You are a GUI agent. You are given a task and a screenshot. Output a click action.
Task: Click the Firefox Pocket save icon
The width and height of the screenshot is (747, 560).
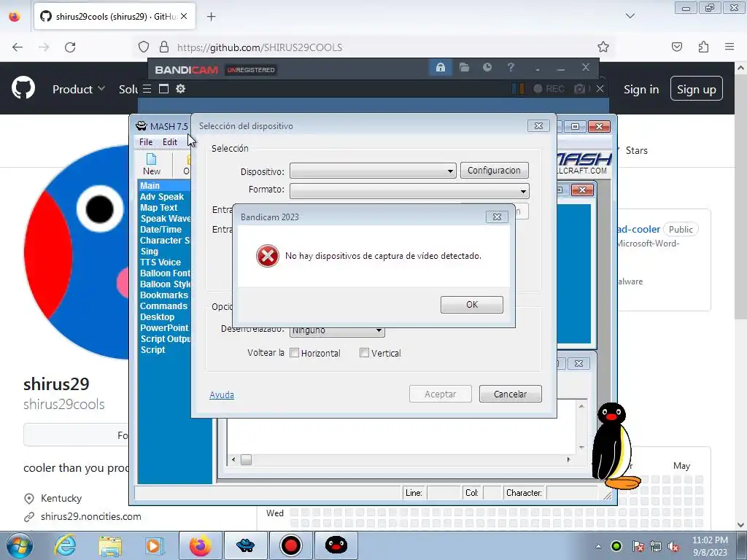coord(677,47)
